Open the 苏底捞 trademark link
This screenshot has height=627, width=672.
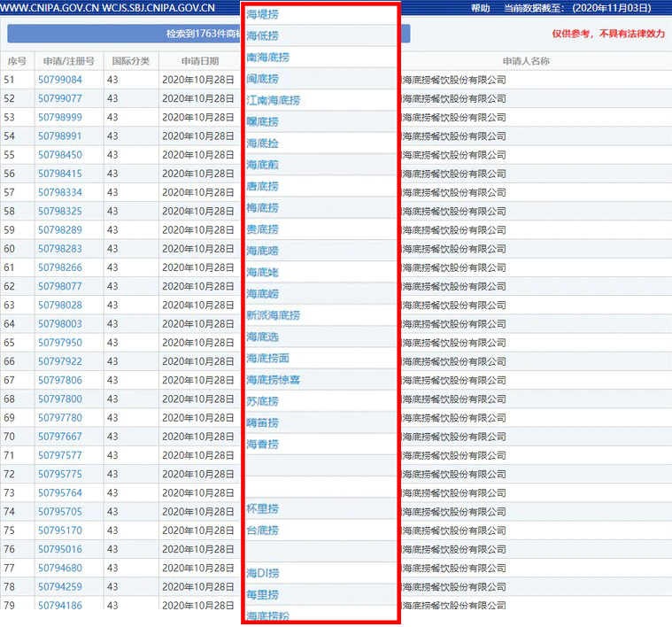pyautogui.click(x=262, y=401)
